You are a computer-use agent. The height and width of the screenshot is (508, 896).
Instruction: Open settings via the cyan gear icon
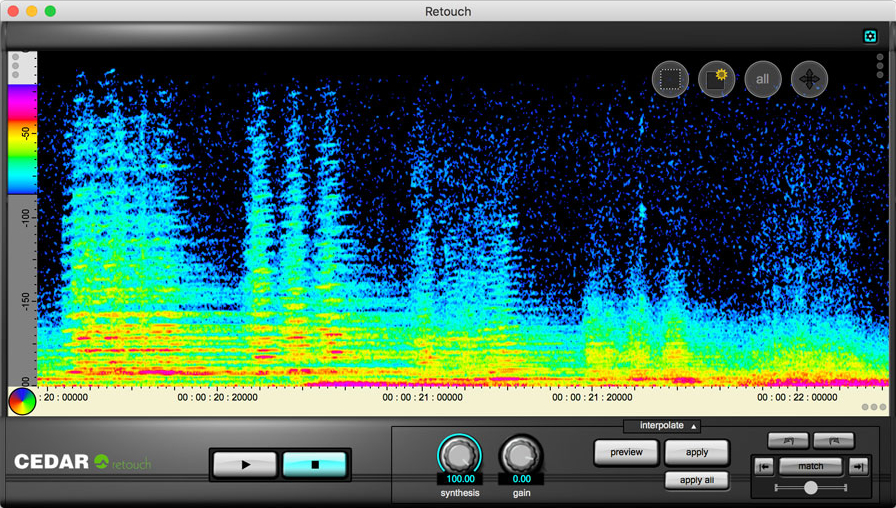(x=870, y=37)
